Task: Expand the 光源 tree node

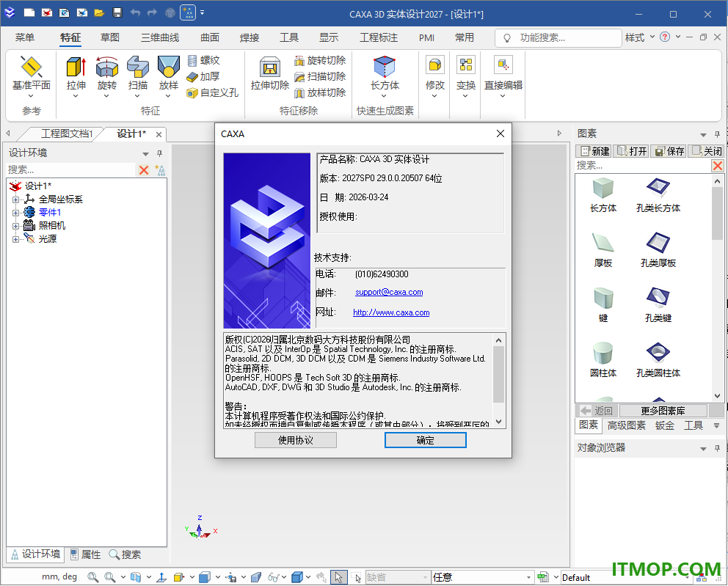Action: (x=15, y=239)
